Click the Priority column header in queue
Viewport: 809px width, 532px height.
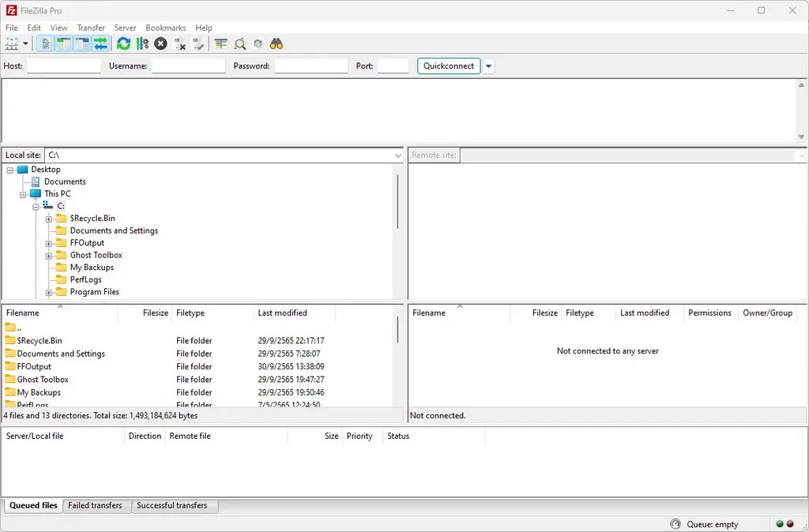(x=362, y=436)
